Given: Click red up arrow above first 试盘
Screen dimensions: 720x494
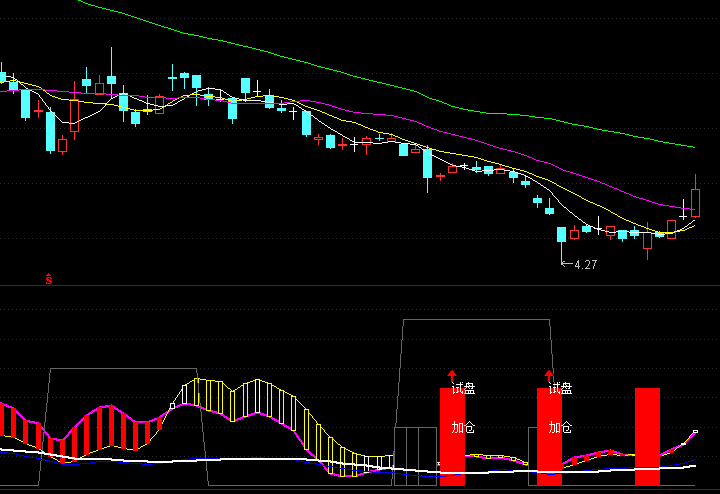Looking at the screenshot, I should (452, 376).
